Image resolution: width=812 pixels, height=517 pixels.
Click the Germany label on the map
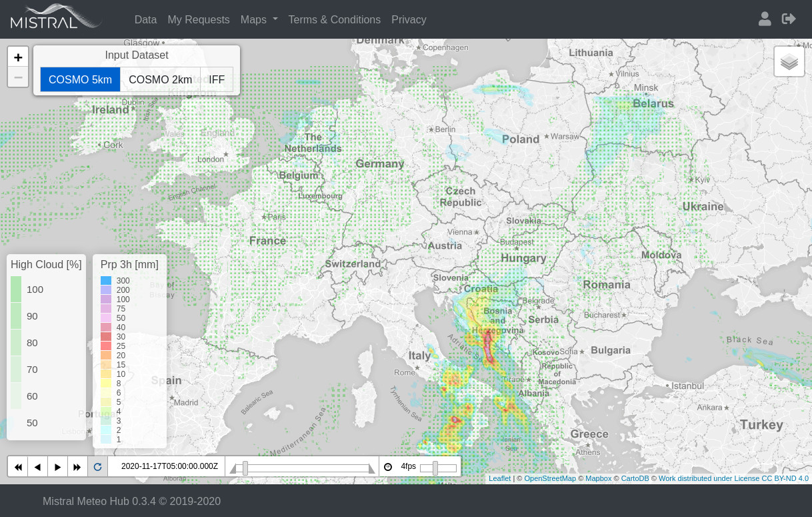coord(380,164)
